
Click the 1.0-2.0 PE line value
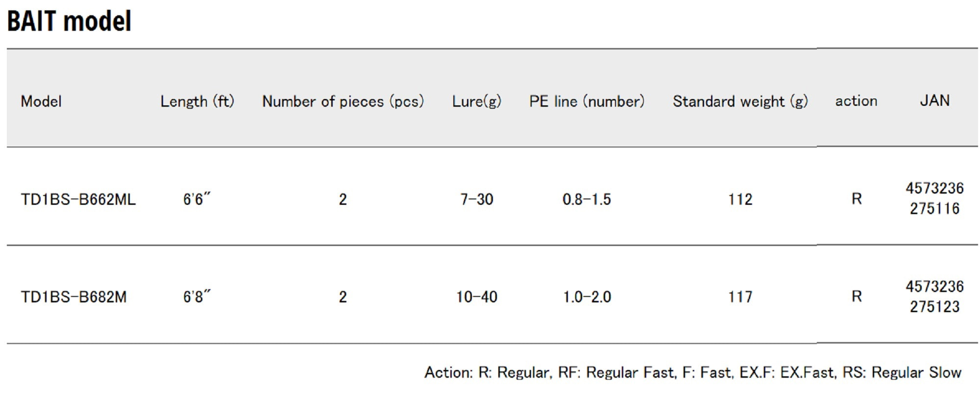[x=587, y=297]
